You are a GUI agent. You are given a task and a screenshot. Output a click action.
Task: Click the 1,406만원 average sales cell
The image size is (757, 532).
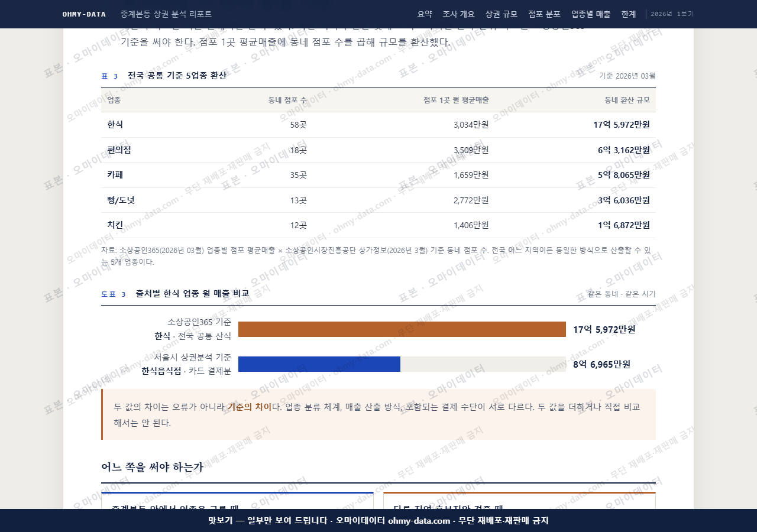point(471,225)
